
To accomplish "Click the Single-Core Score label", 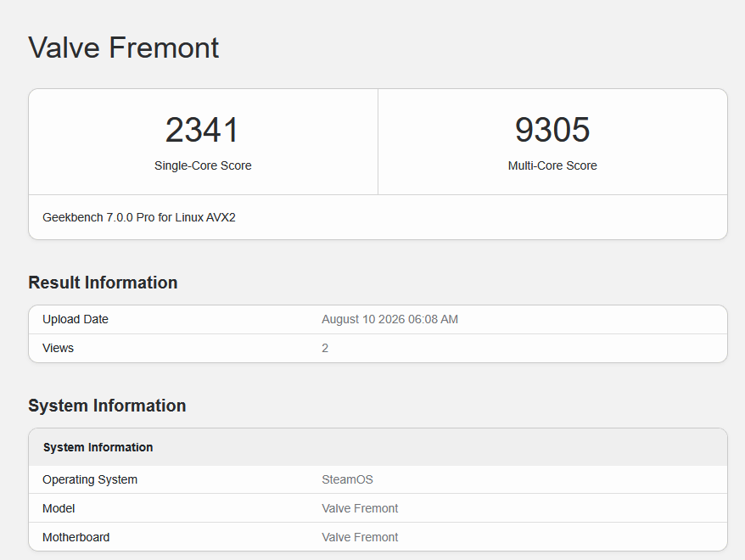I will pyautogui.click(x=203, y=165).
